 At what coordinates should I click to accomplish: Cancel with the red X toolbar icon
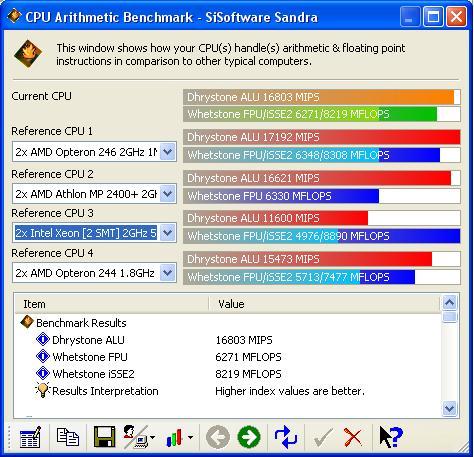pyautogui.click(x=353, y=437)
